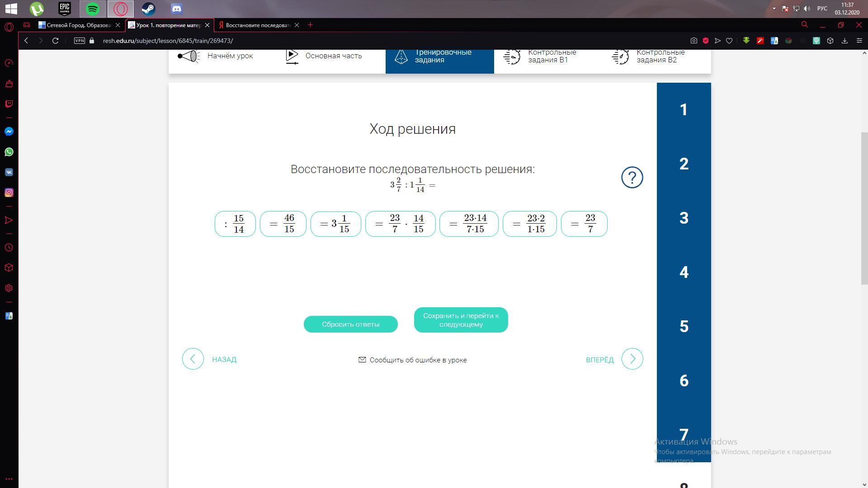
Task: Open Spotify from the taskbar
Action: coord(93,9)
